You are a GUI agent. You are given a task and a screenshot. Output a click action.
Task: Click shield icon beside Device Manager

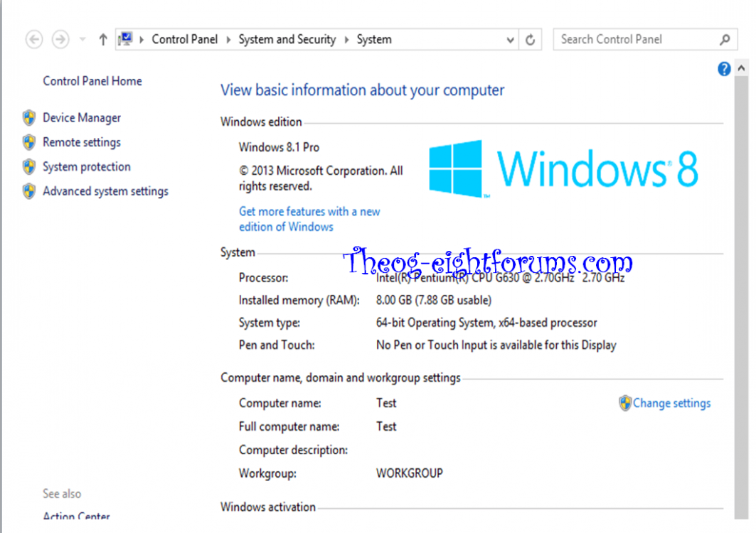[29, 118]
